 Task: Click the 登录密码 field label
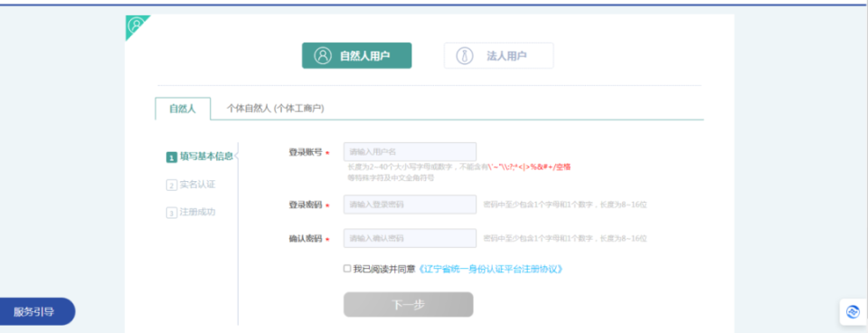click(306, 205)
